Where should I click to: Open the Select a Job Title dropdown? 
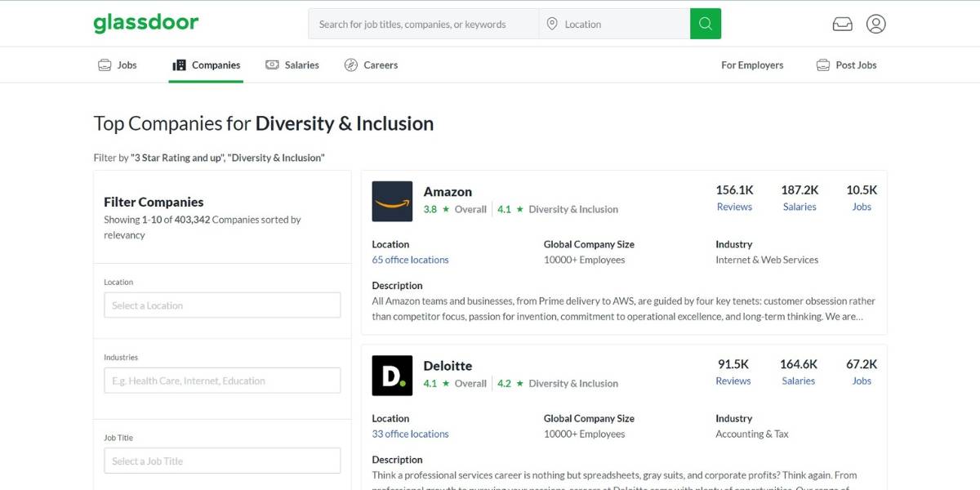pyautogui.click(x=222, y=461)
